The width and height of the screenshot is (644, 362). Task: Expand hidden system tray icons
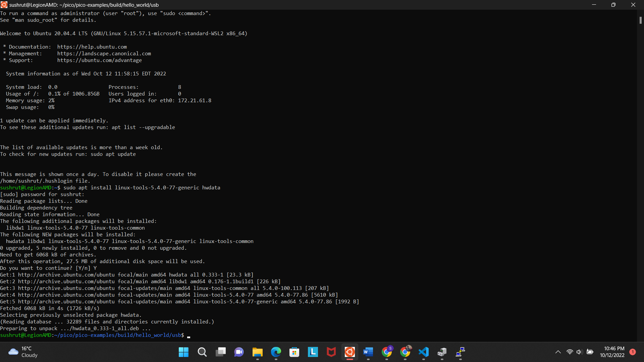pos(558,352)
